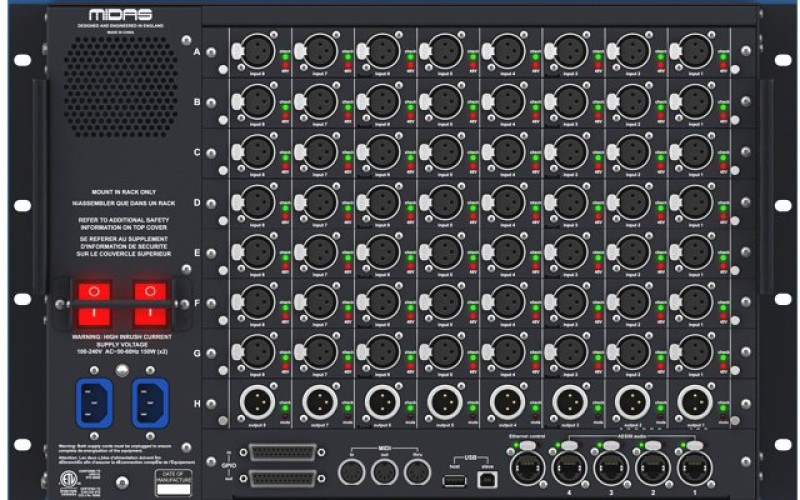
Task: Click 'NIASSEMBLER QUE DANS UN RACK' text
Action: 123,203
